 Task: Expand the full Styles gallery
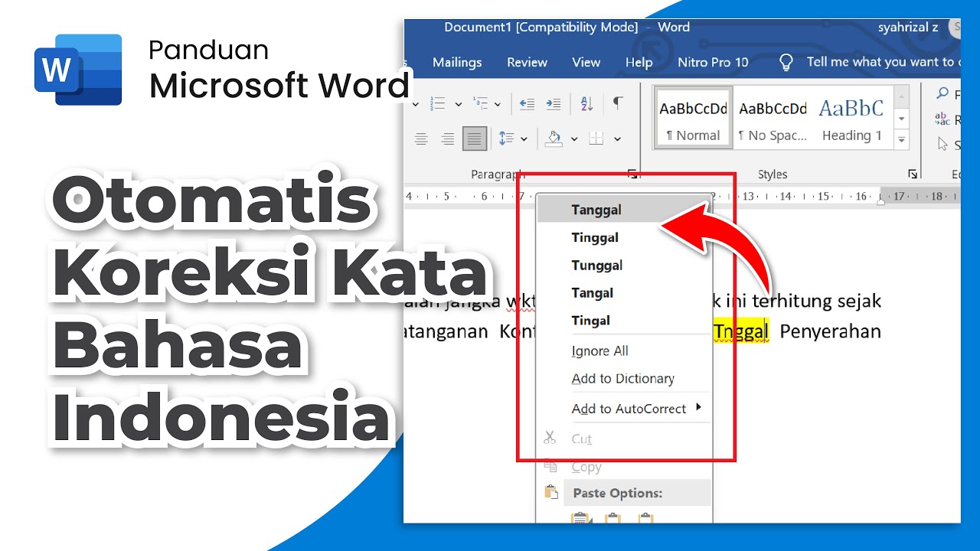point(901,140)
